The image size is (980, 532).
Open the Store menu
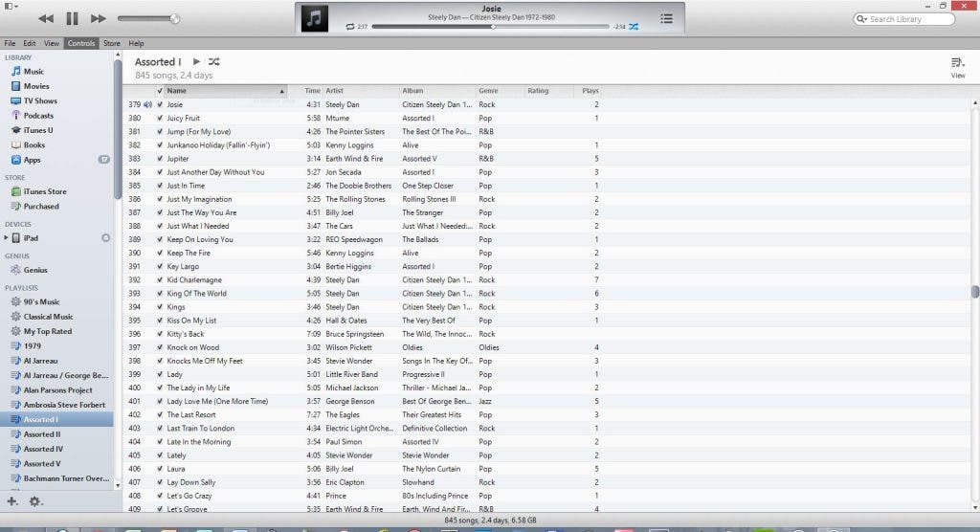(x=112, y=43)
